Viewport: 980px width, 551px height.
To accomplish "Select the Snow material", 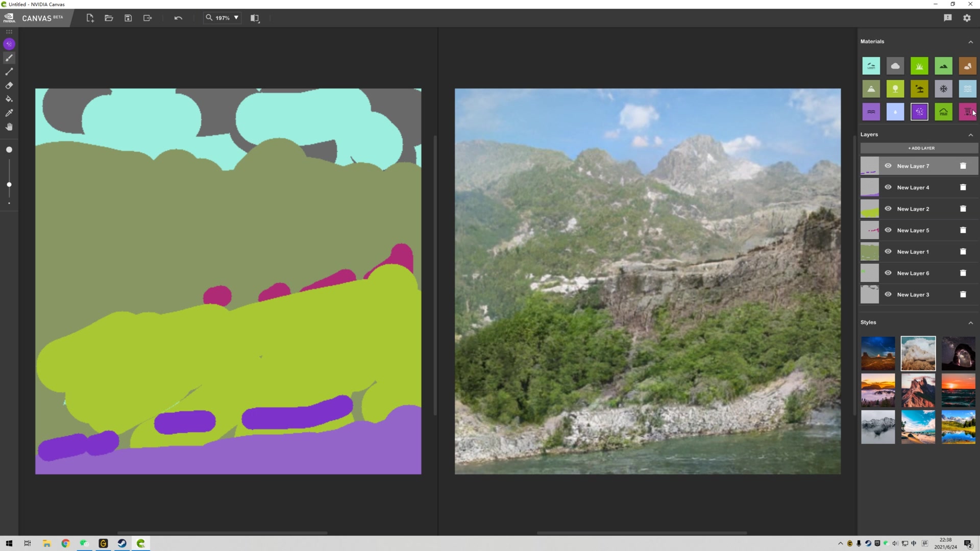I will 943,88.
